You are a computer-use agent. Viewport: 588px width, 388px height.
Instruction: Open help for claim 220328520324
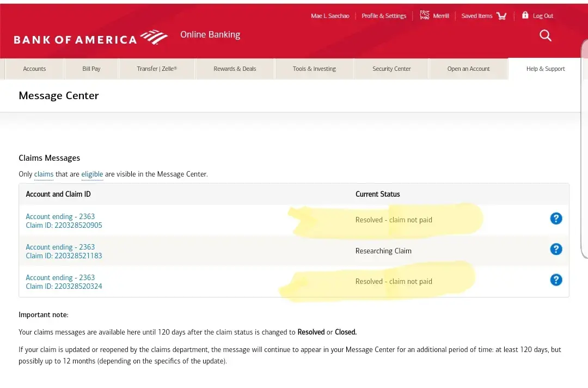click(x=555, y=280)
